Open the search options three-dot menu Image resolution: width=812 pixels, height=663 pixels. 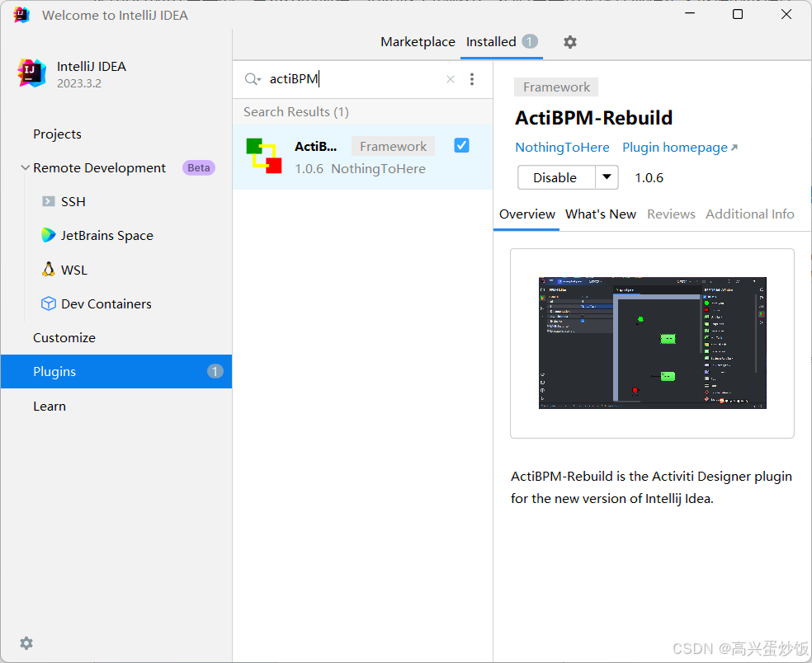click(472, 79)
